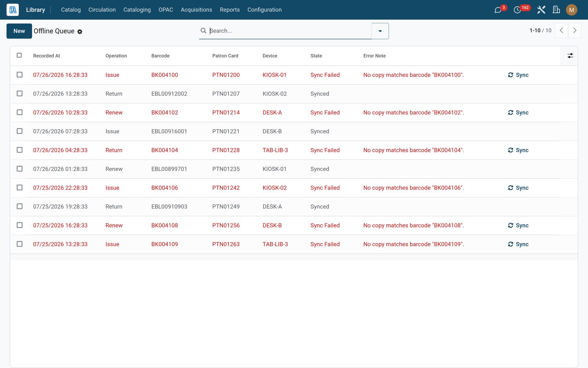
Task: Go to the previous page of records
Action: tap(561, 31)
